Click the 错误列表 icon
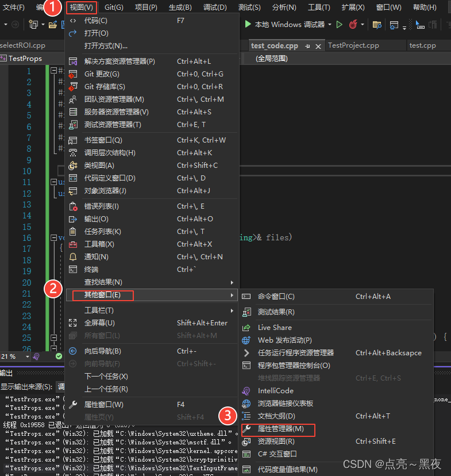 click(x=73, y=206)
